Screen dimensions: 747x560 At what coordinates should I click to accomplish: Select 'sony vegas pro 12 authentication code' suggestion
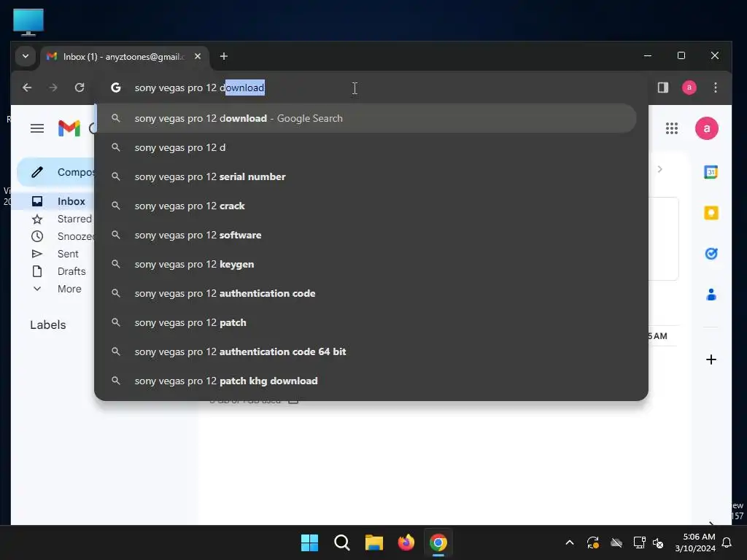point(366,293)
